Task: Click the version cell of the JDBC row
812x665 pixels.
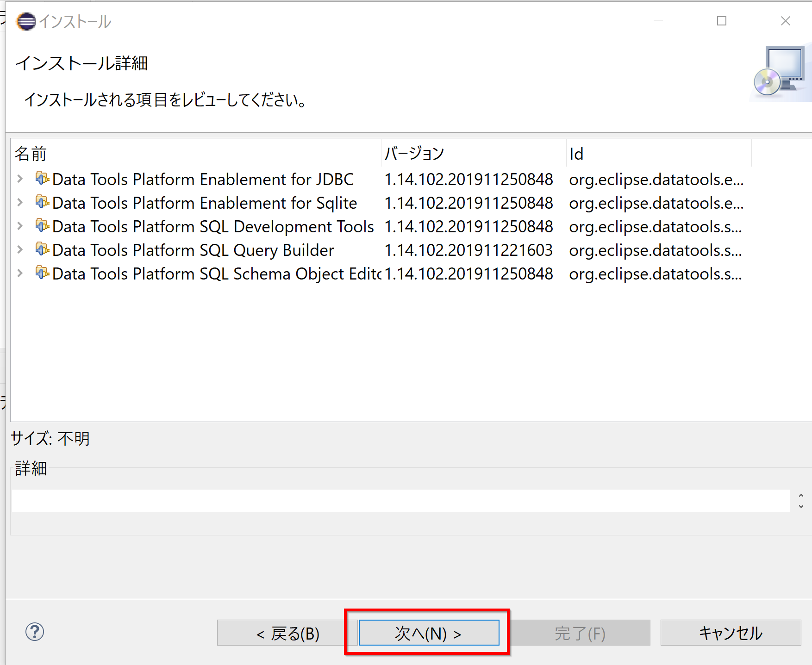Action: click(468, 179)
